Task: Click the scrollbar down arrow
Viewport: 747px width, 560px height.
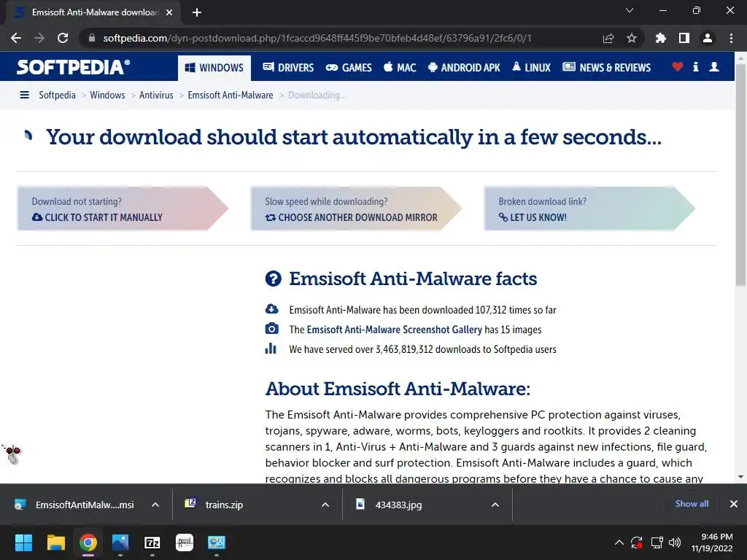Action: click(x=740, y=477)
